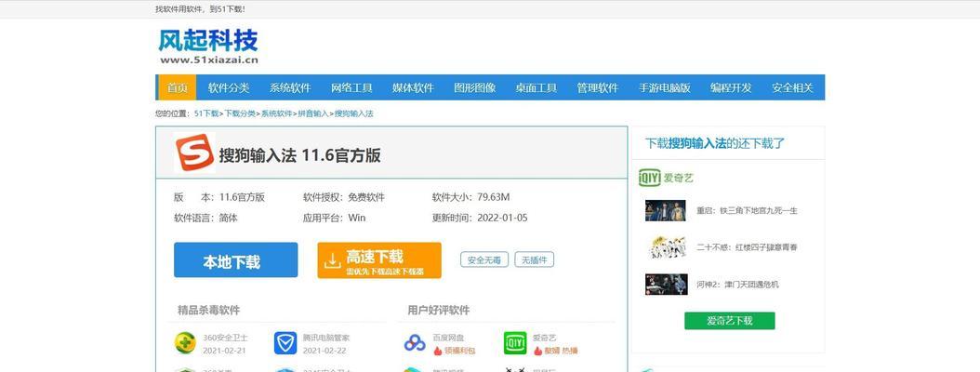Open 媒体软件 navigation item
Viewport: 980px width, 372px height.
[x=413, y=87]
